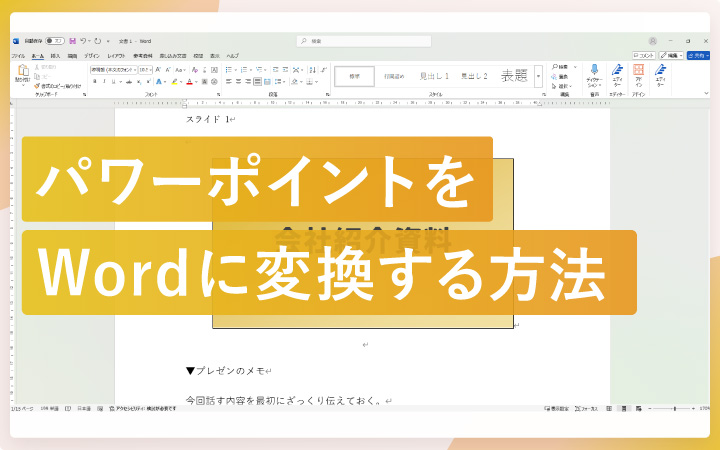Show or hide paragraph marks
Image resolution: width=720 pixels, height=450 pixels.
pos(323,70)
